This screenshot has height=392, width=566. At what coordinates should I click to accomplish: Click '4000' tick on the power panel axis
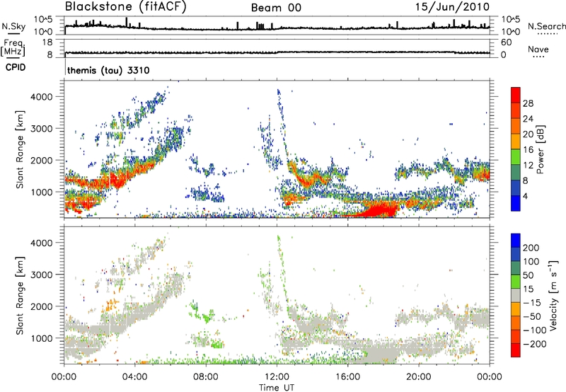click(42, 97)
